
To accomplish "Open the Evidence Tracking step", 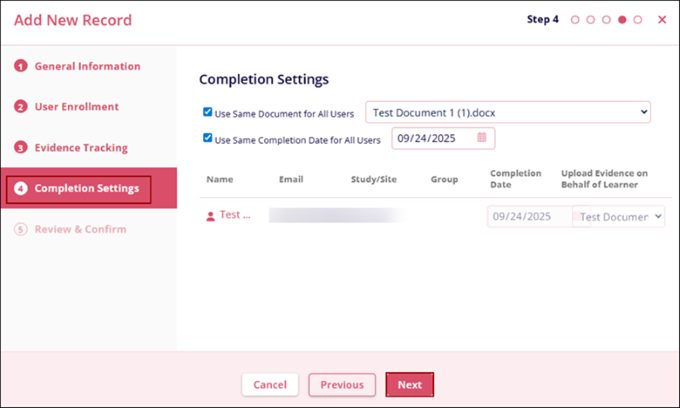I will click(81, 148).
